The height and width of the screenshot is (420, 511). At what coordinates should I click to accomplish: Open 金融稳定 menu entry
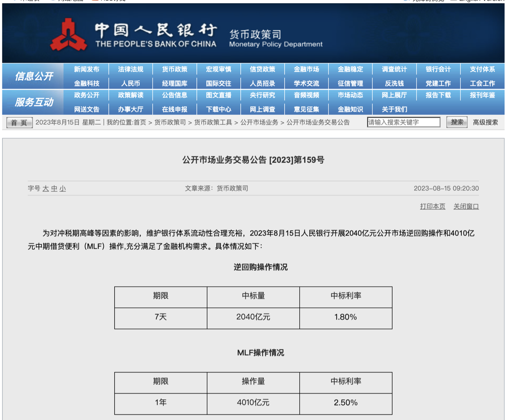350,69
